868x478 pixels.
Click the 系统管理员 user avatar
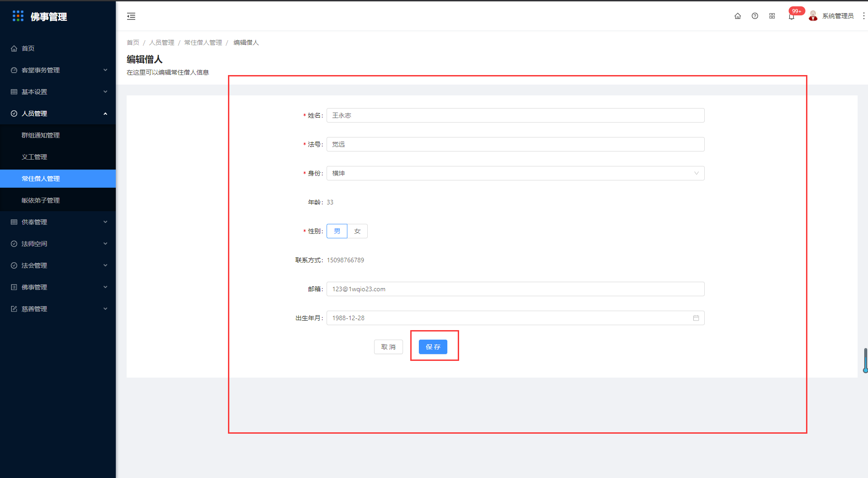813,16
